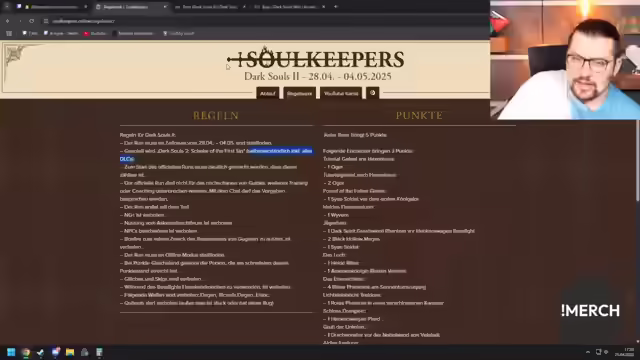Click the PUNKTE section heading
Image resolution: width=640 pixels, height=360 pixels.
[x=419, y=116]
